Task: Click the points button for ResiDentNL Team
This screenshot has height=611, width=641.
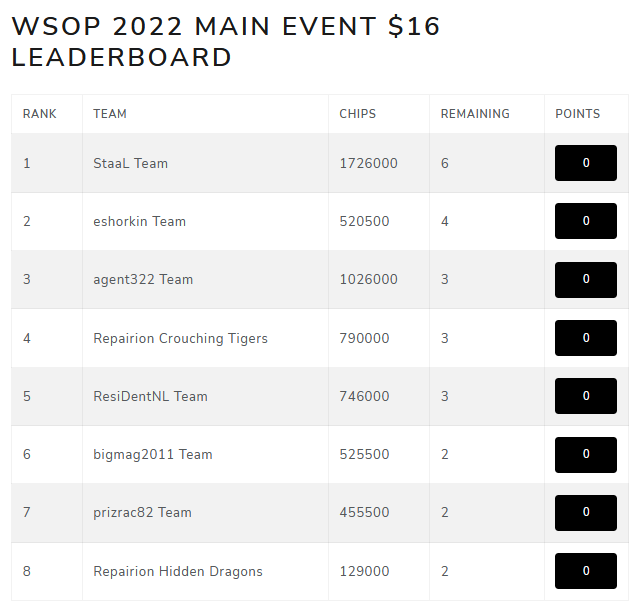Action: coord(585,396)
